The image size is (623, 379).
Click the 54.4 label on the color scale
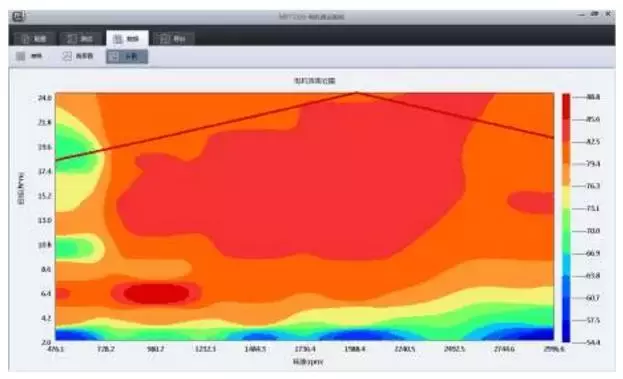(593, 342)
